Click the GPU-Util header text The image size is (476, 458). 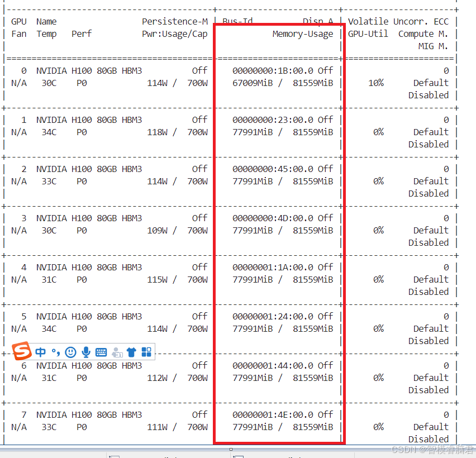pos(368,34)
